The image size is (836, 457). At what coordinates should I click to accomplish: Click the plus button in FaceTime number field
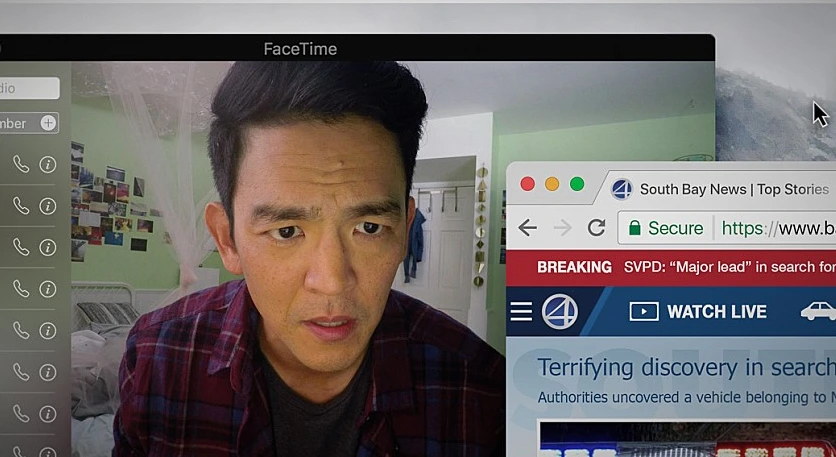(x=48, y=123)
